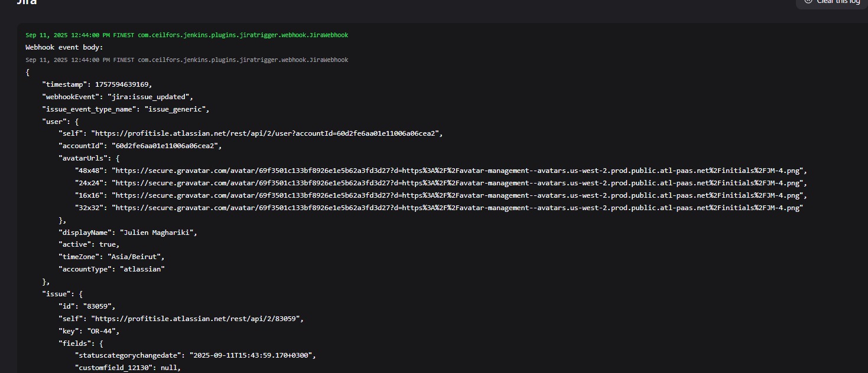Screen dimensions: 868x373
Task: Select the "timeZone": "Asia/Beirut" line
Action: coord(111,257)
